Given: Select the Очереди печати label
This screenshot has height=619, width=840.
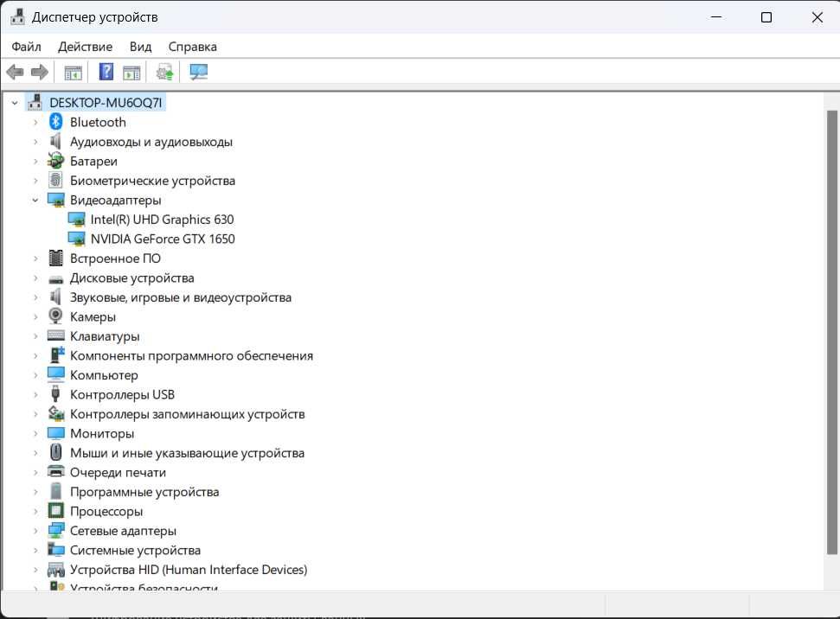Looking at the screenshot, I should point(118,472).
